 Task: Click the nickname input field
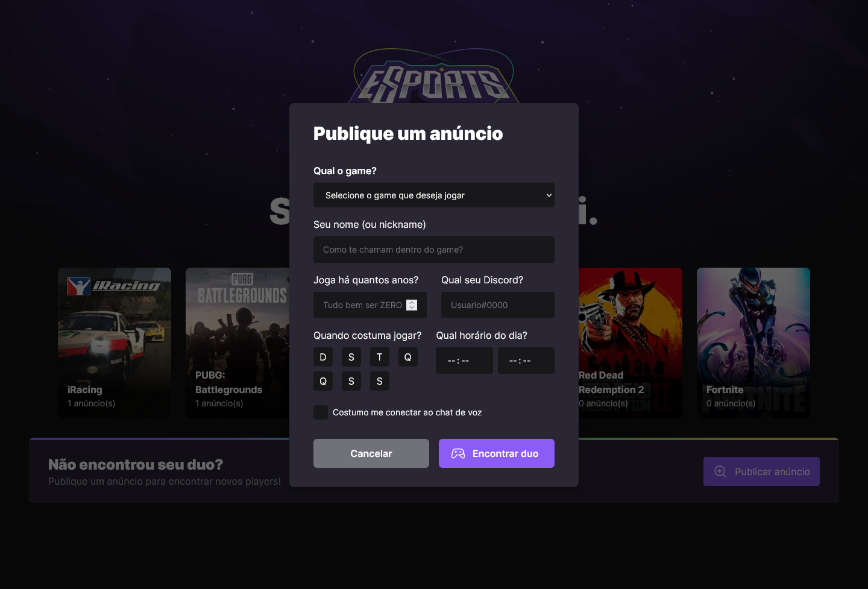434,250
